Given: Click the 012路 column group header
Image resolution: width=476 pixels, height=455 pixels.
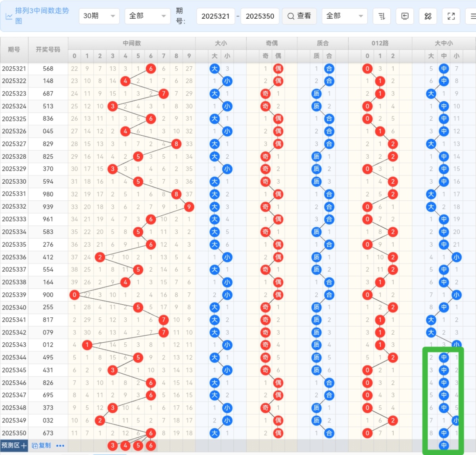Looking at the screenshot, I should [380, 43].
